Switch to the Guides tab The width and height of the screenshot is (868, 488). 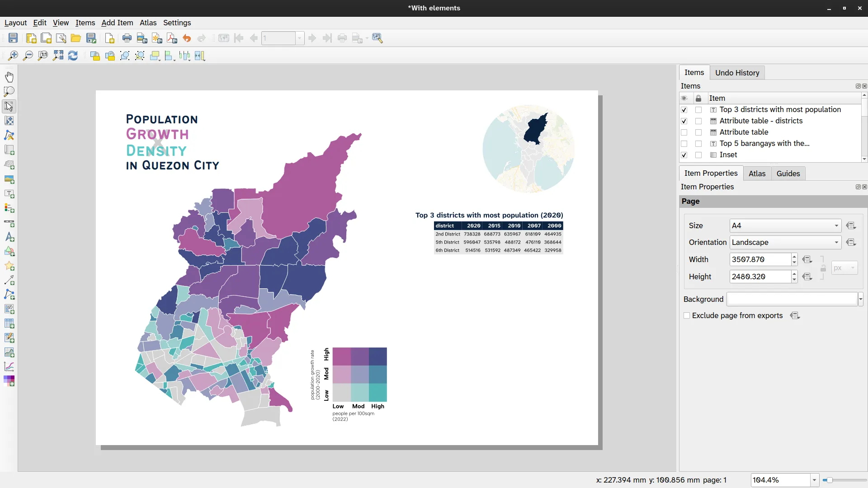(788, 174)
